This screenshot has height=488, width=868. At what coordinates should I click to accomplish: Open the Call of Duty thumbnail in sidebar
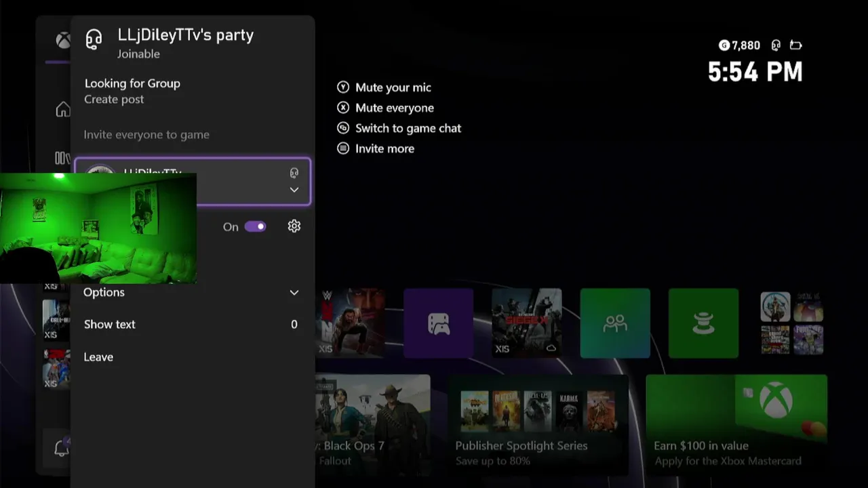tap(56, 320)
